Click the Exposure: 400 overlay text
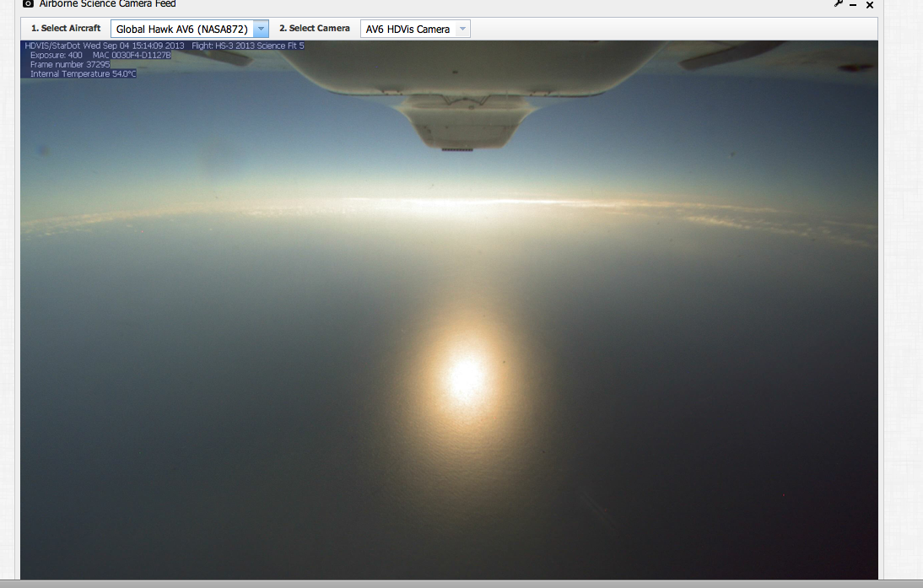Image resolution: width=923 pixels, height=588 pixels. coord(56,55)
